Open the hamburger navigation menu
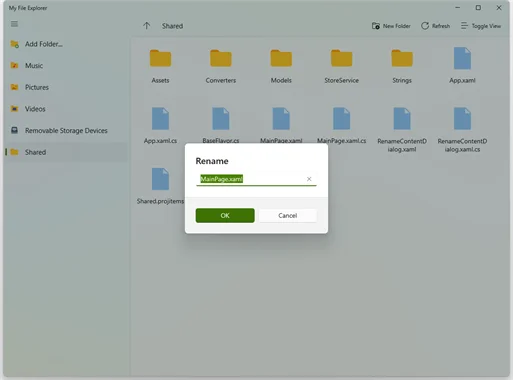 click(14, 24)
